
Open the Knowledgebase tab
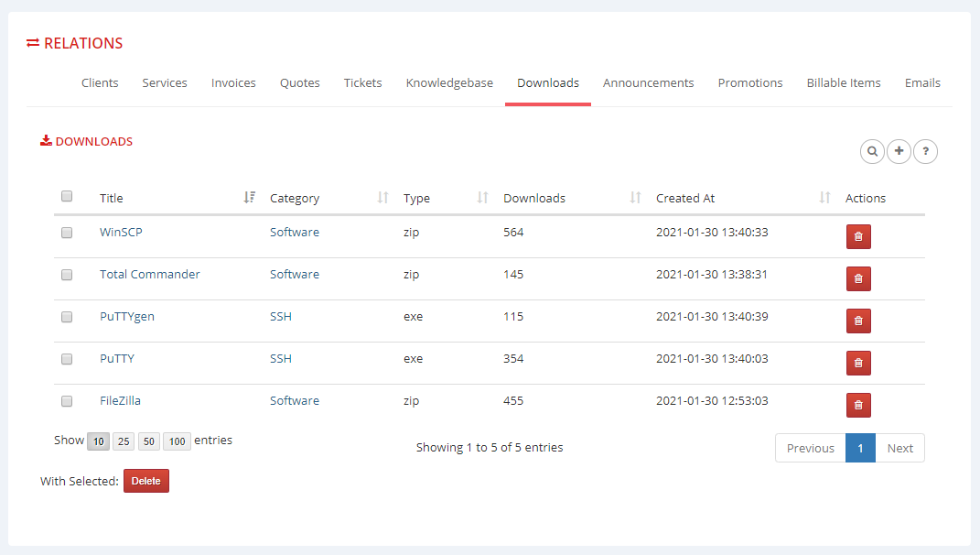(x=449, y=82)
